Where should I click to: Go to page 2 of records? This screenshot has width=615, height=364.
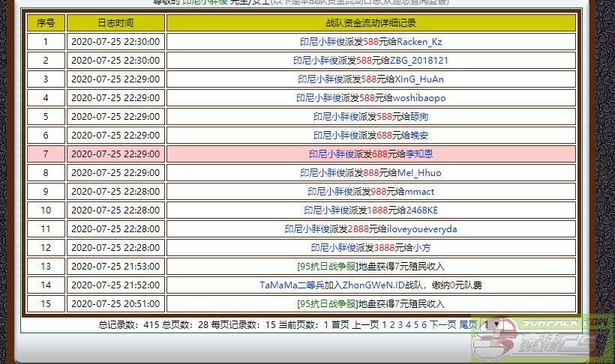(392, 324)
